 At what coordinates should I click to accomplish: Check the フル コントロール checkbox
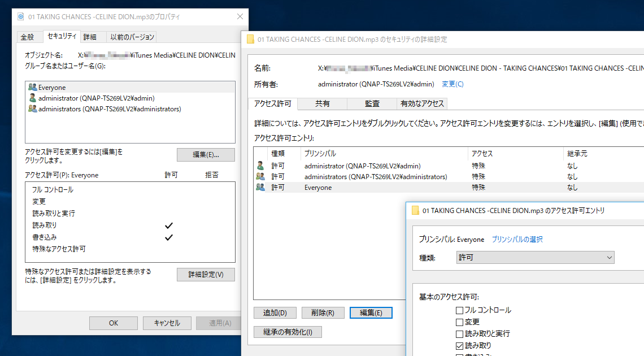coord(460,310)
